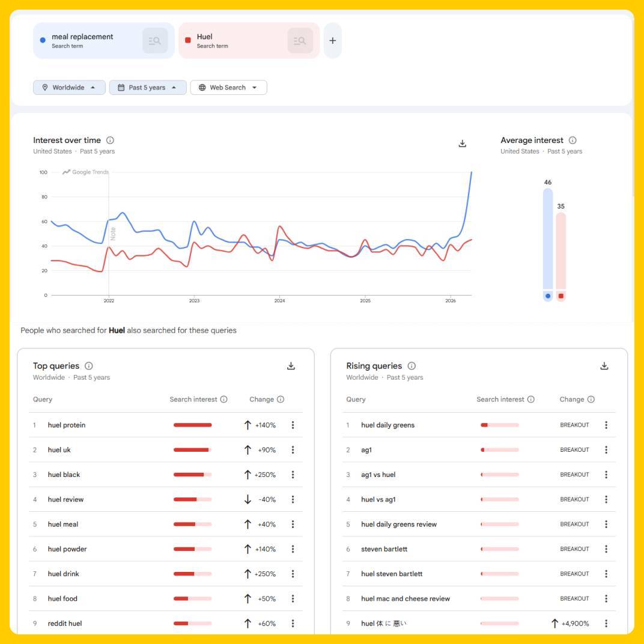
Task: Open more options for huel powder
Action: coord(293,549)
